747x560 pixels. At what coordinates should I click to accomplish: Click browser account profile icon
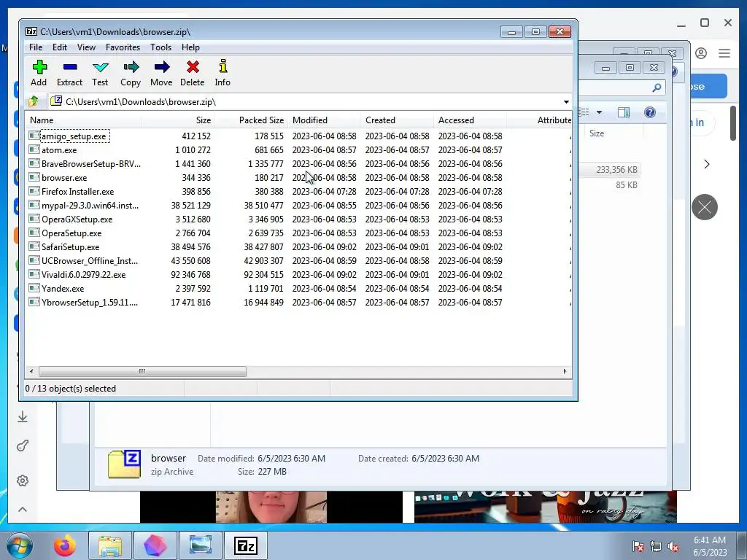click(701, 53)
